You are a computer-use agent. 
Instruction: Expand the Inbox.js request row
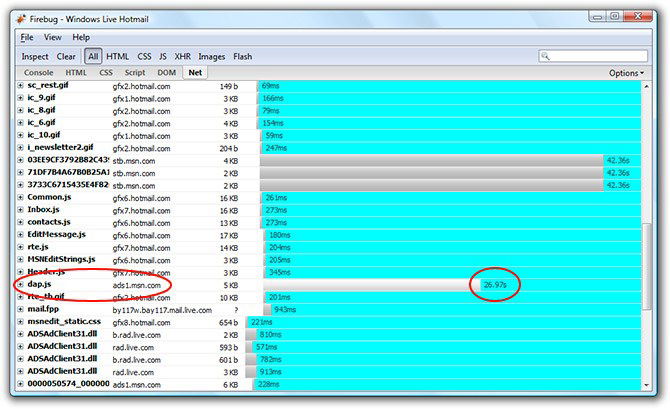[20, 210]
